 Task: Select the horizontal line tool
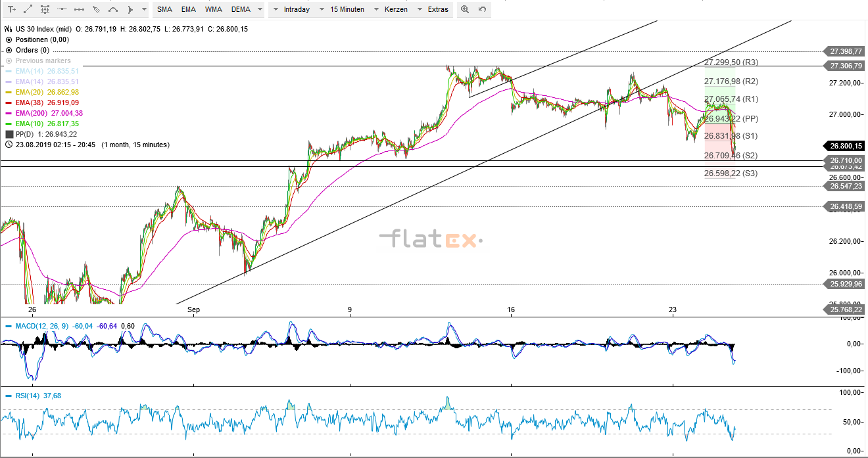[63, 9]
